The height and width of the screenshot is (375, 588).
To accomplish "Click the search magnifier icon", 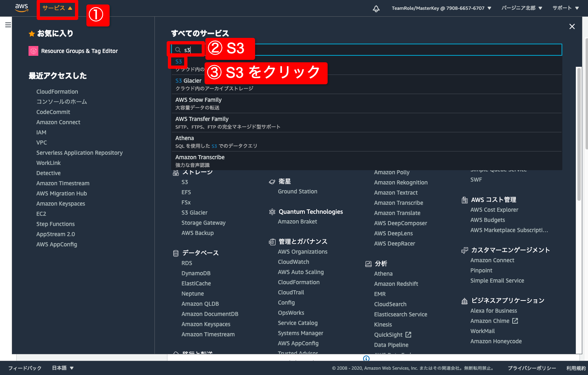I will (x=178, y=50).
